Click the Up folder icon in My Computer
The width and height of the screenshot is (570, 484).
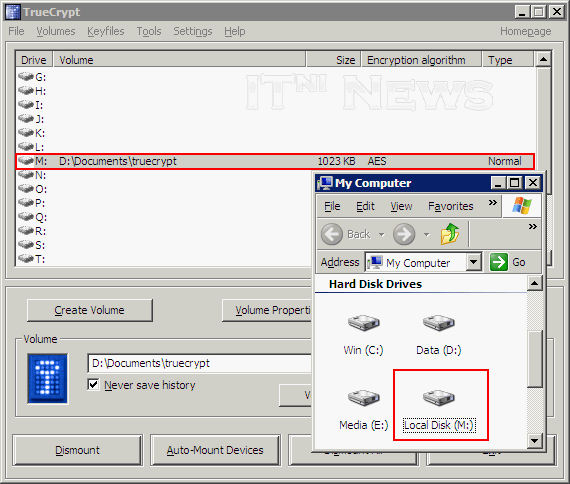click(450, 234)
